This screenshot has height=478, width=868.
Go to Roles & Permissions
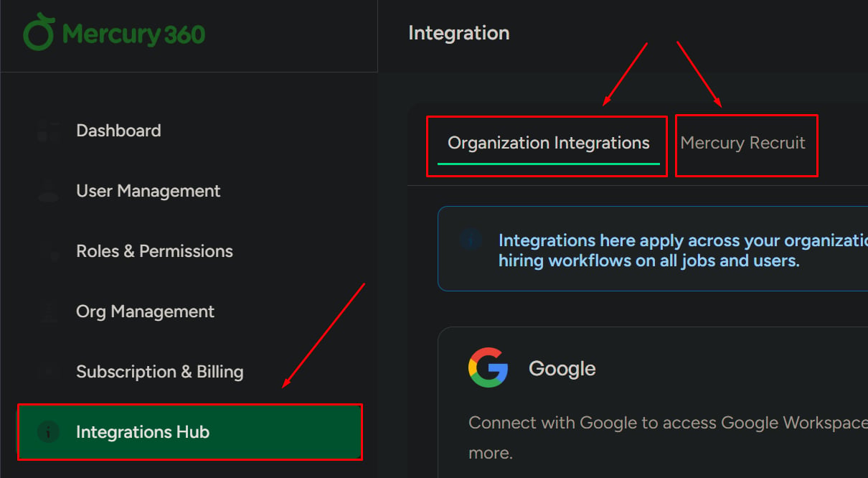[154, 251]
